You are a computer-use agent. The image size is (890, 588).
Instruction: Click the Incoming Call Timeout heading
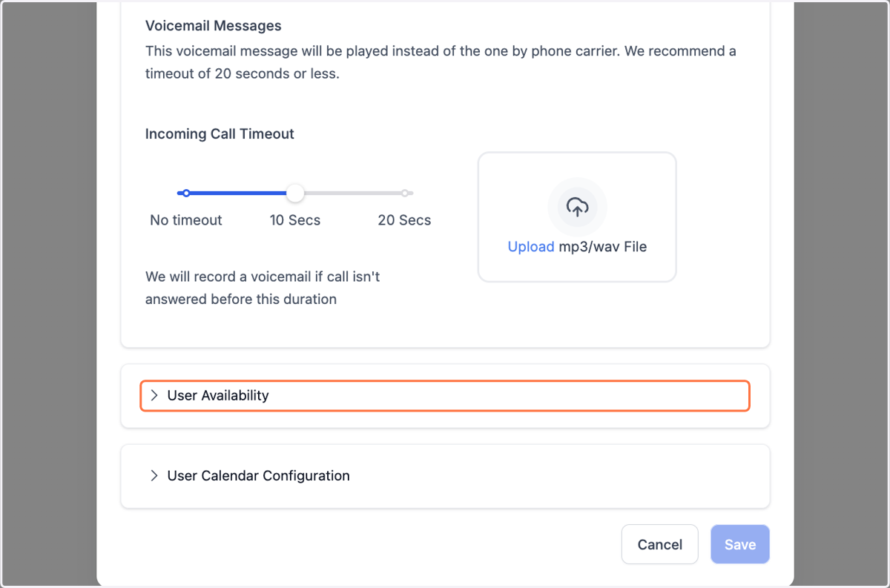click(x=220, y=134)
